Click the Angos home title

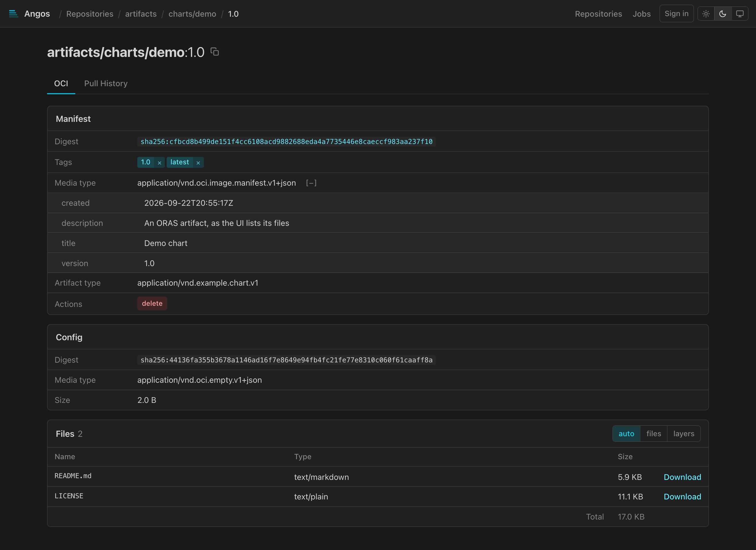pos(37,14)
